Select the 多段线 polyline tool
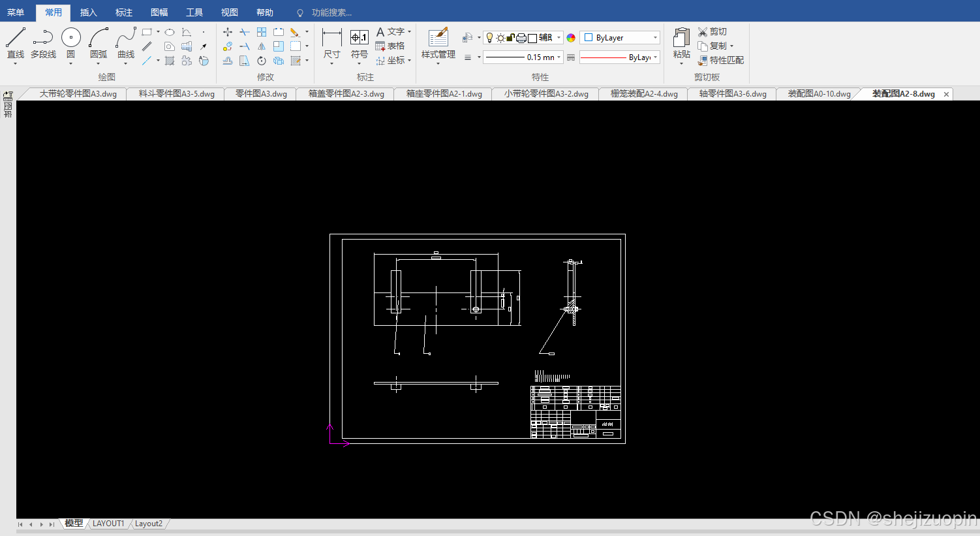 (x=43, y=43)
